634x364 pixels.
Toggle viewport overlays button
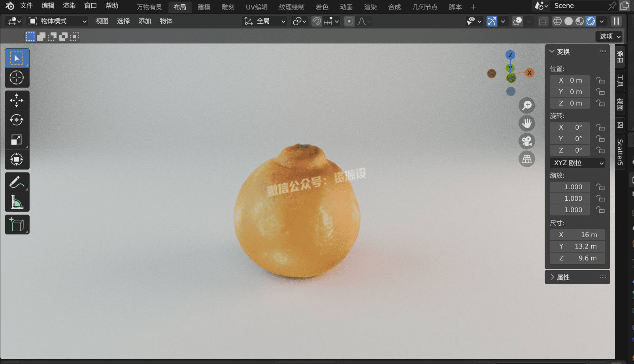point(518,21)
